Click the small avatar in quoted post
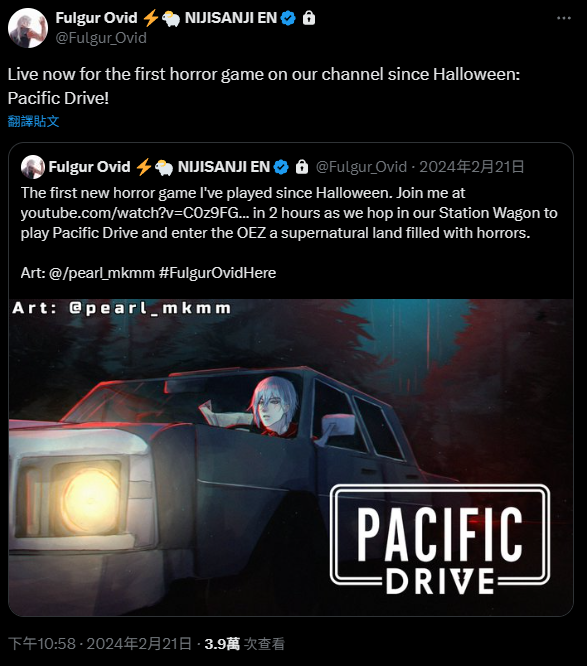 coord(33,166)
